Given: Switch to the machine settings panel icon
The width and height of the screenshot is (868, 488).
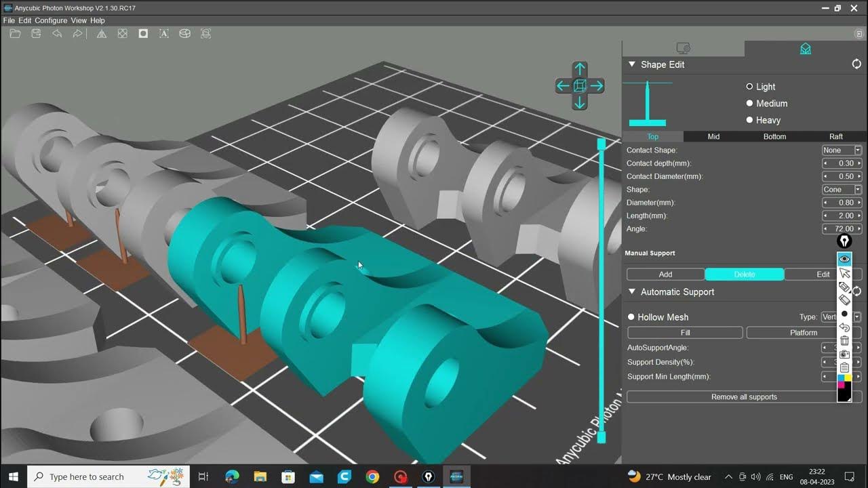Looking at the screenshot, I should [683, 49].
